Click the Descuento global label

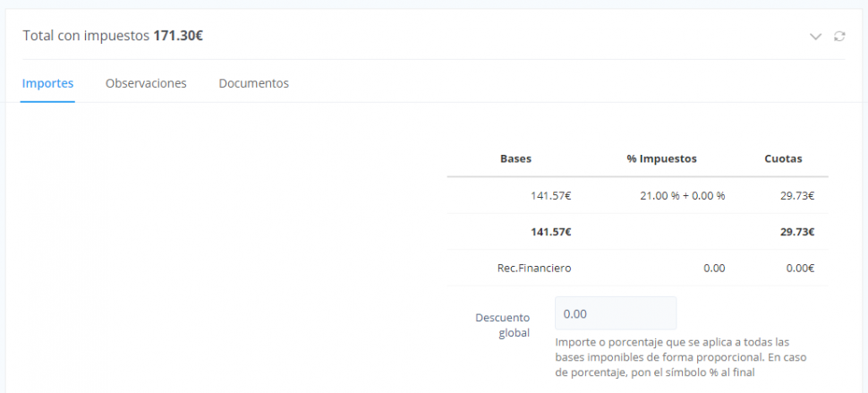tap(503, 326)
